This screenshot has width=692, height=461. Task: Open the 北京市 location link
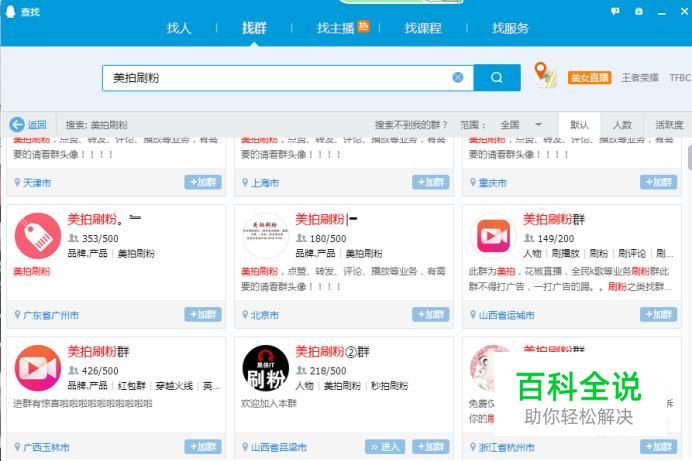pyautogui.click(x=265, y=315)
